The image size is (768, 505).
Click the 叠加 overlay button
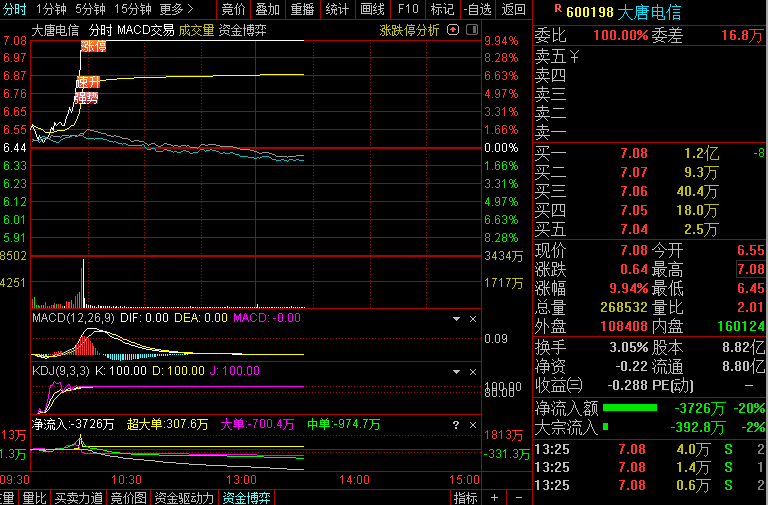tap(267, 9)
